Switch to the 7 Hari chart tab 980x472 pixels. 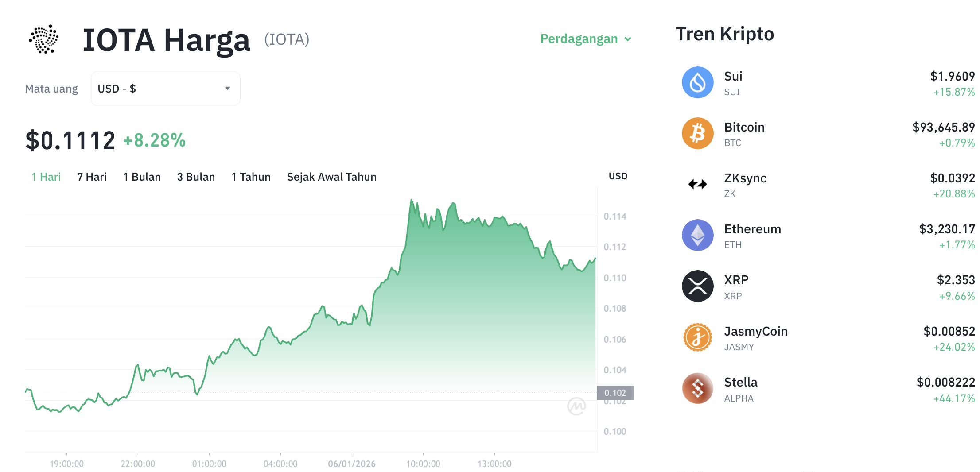point(91,177)
